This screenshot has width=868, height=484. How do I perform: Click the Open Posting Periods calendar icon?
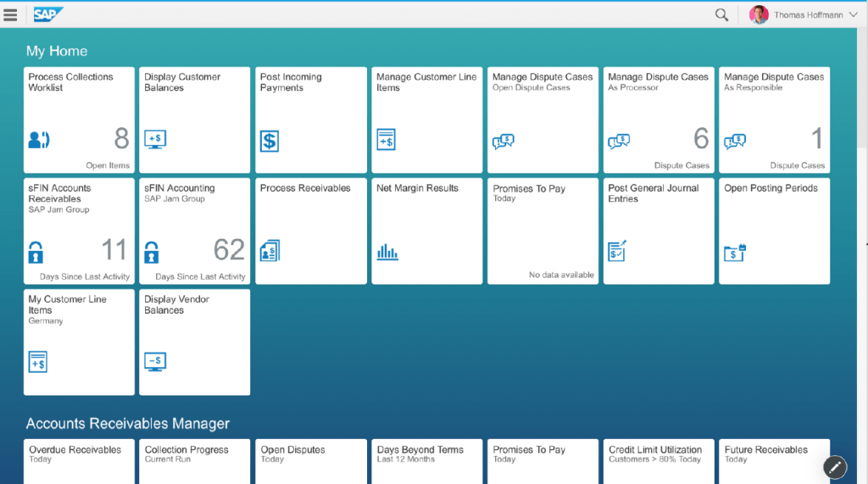[735, 253]
